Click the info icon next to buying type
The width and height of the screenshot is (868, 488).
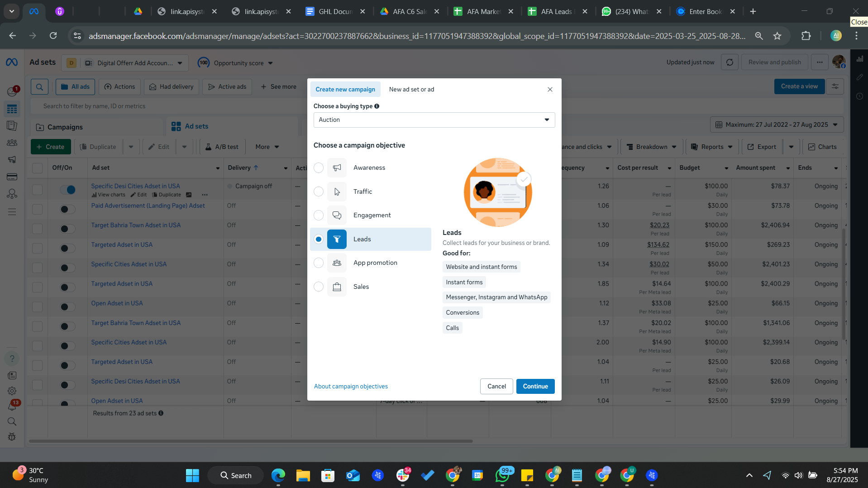(x=377, y=106)
